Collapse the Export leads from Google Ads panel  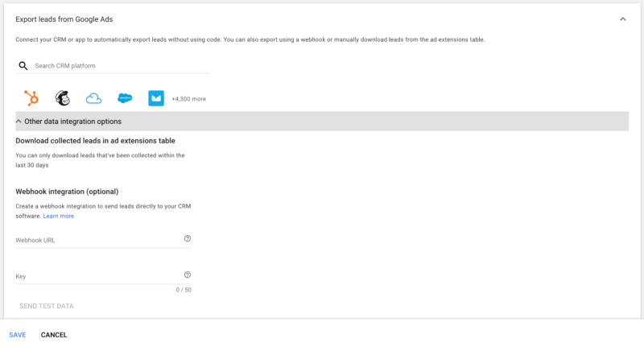click(622, 19)
